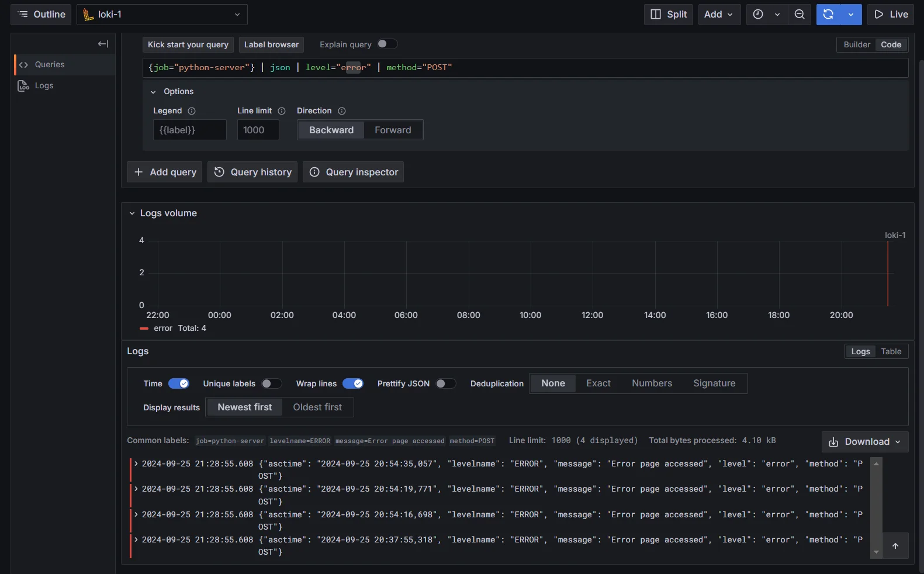Switch to the Table view tab
924x574 pixels.
point(891,351)
